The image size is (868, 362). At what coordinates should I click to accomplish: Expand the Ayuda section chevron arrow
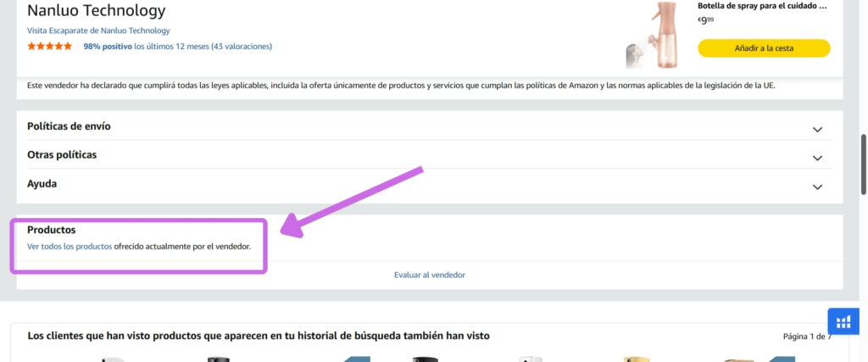tap(817, 187)
